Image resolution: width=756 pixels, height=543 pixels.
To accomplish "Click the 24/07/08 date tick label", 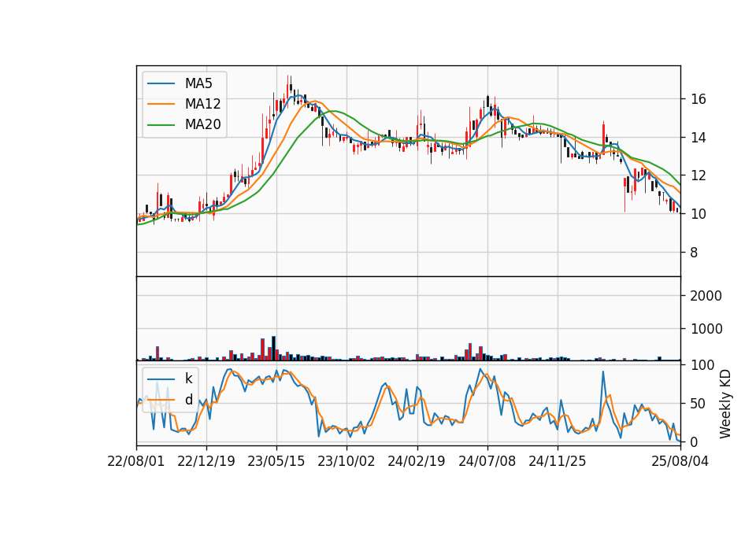I will 487,461.
